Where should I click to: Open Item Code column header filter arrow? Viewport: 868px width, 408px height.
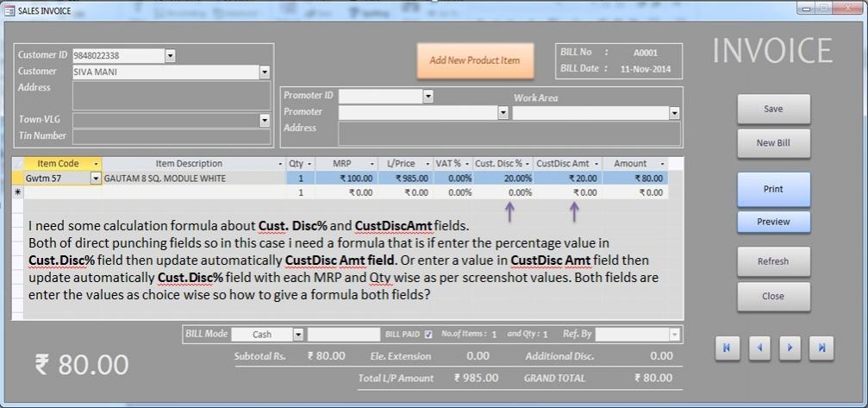click(x=97, y=164)
